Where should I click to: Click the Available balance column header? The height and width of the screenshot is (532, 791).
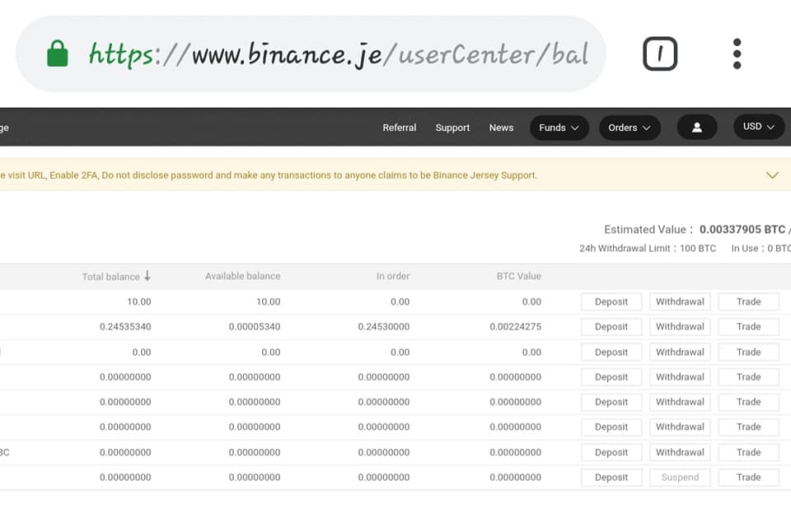242,277
